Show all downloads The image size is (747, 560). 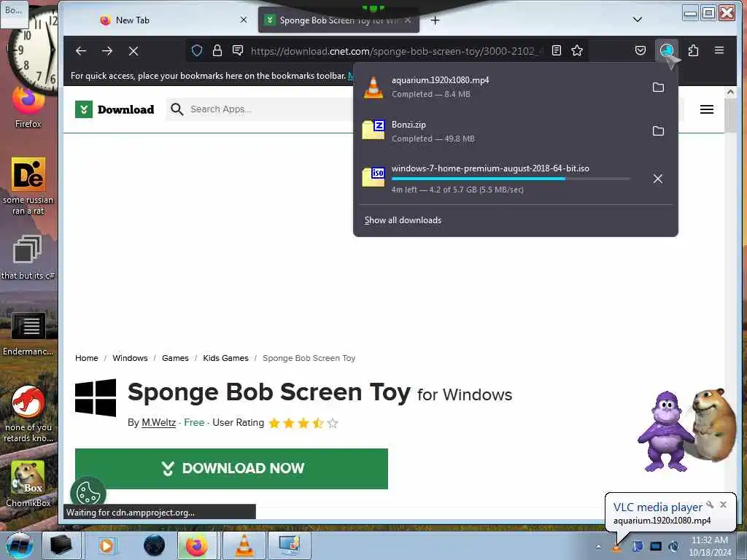(x=403, y=220)
